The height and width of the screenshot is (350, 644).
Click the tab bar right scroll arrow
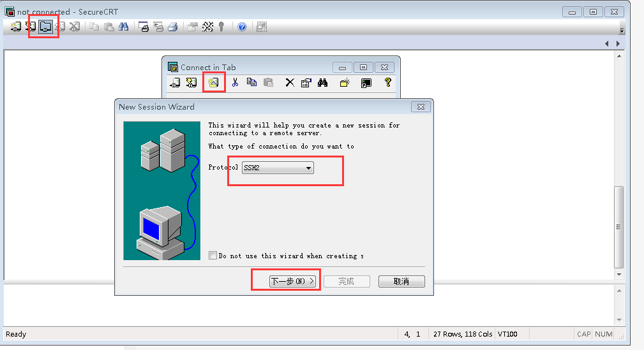click(618, 43)
